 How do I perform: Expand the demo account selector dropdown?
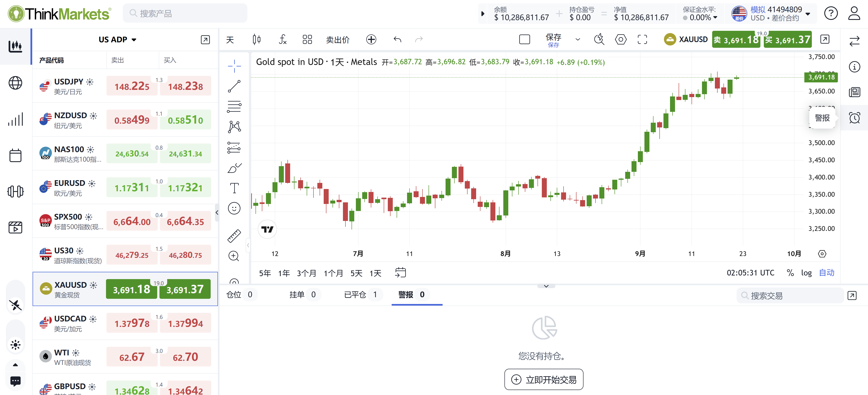click(x=808, y=14)
